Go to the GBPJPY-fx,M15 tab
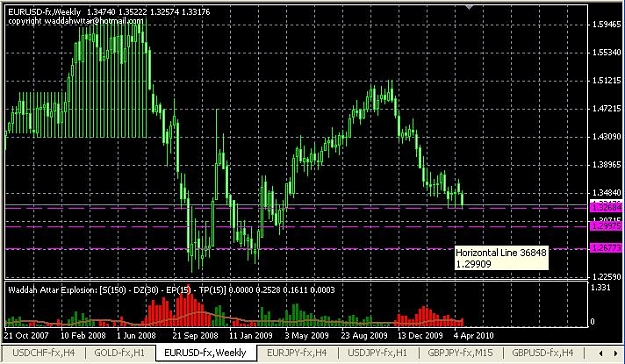 [x=460, y=352]
